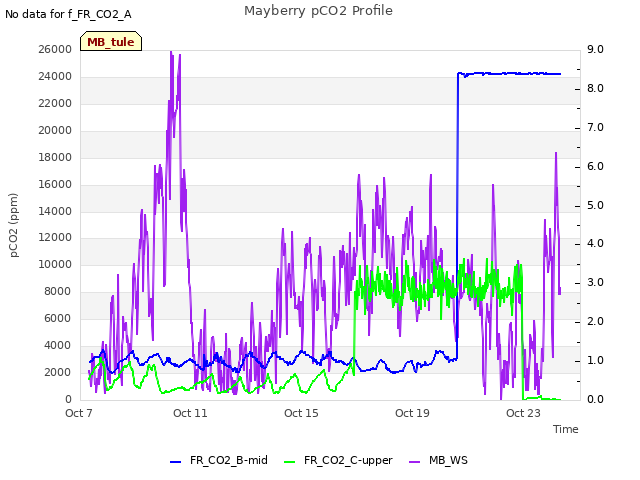Viewport: 640px width, 480px height.
Task: Click the 'Oct 7' x-axis tick label
Action: click(x=79, y=413)
